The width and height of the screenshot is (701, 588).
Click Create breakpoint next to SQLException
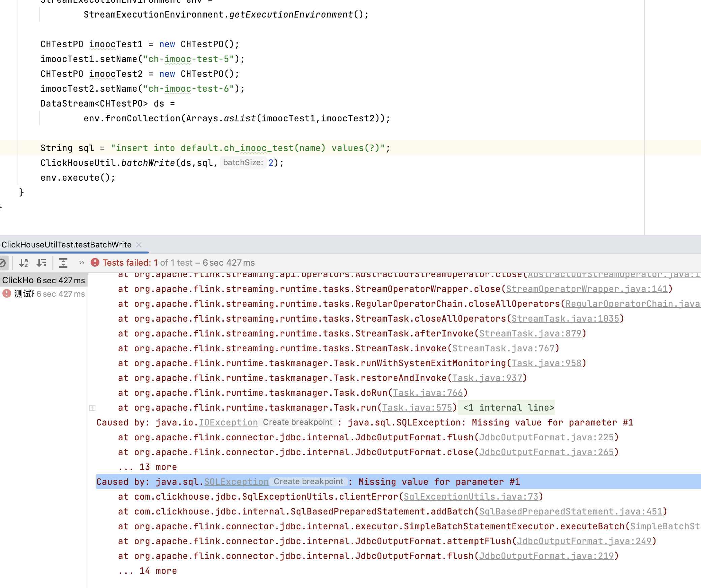tap(308, 481)
